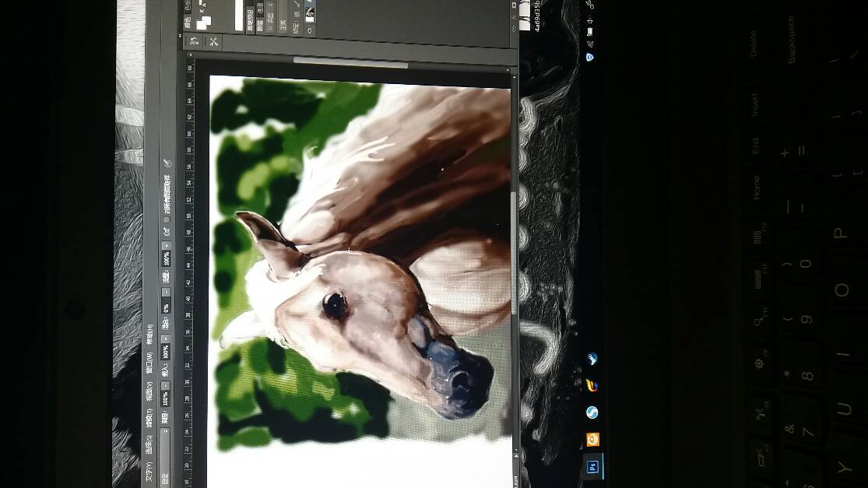Click the foreground color swatch in color panel
Image resolution: width=868 pixels, height=488 pixels.
click(x=202, y=26)
